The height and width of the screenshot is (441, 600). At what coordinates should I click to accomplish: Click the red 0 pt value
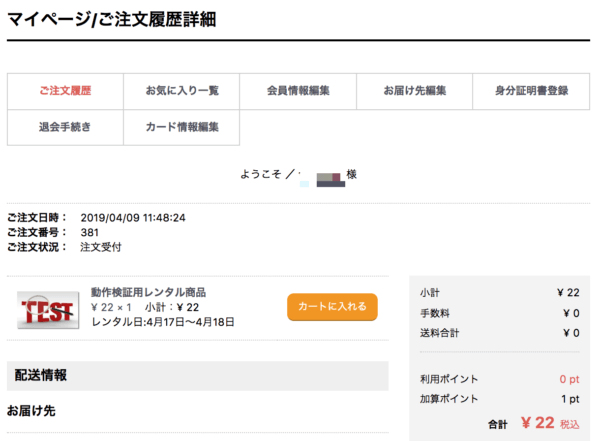[x=569, y=379]
